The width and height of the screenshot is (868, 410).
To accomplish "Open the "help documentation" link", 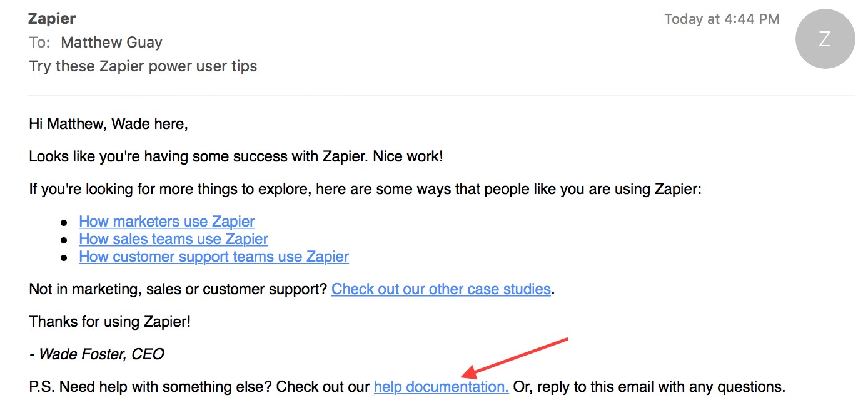I will 441,387.
